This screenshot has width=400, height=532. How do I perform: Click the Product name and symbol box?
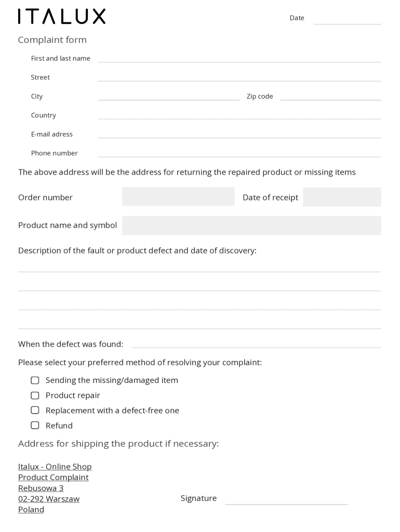pyautogui.click(x=251, y=225)
